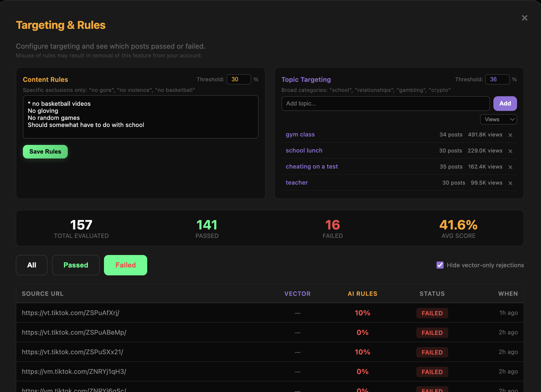The height and width of the screenshot is (392, 541).
Task: Select the Failed filter tab
Action: 125,265
